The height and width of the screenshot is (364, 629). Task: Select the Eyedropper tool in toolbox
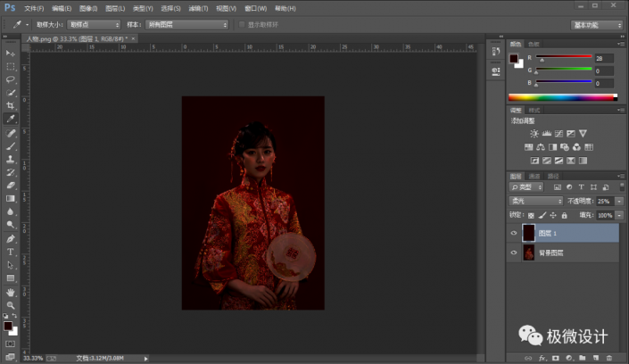tap(11, 119)
